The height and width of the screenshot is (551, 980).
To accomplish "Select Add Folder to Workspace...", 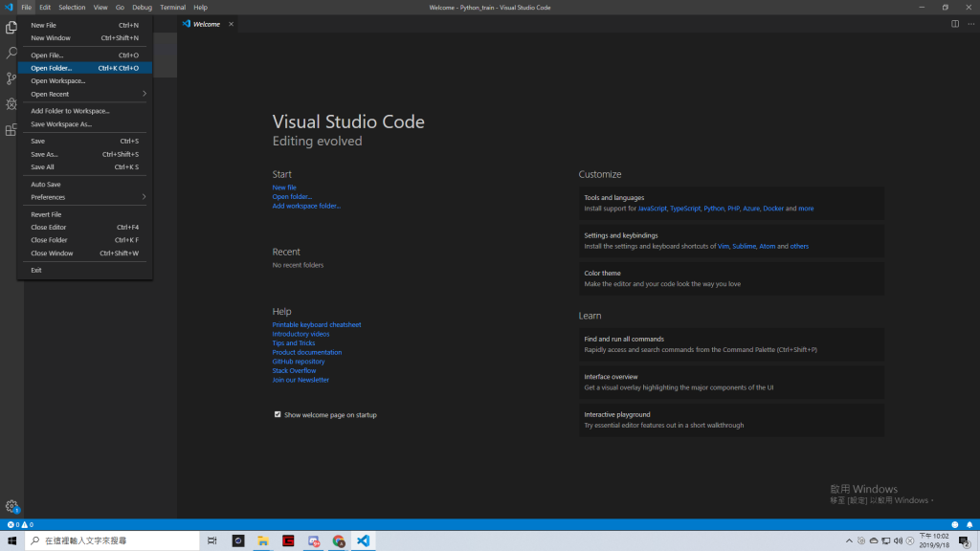I will coord(84,111).
